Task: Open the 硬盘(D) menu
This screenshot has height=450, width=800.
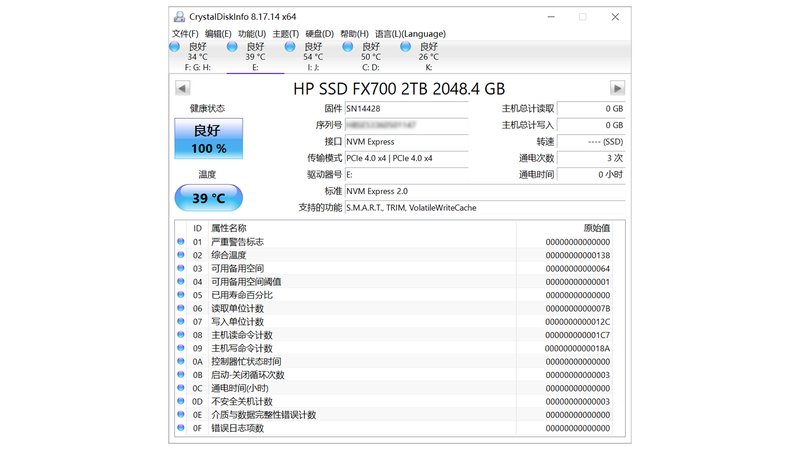Action: pyautogui.click(x=319, y=34)
